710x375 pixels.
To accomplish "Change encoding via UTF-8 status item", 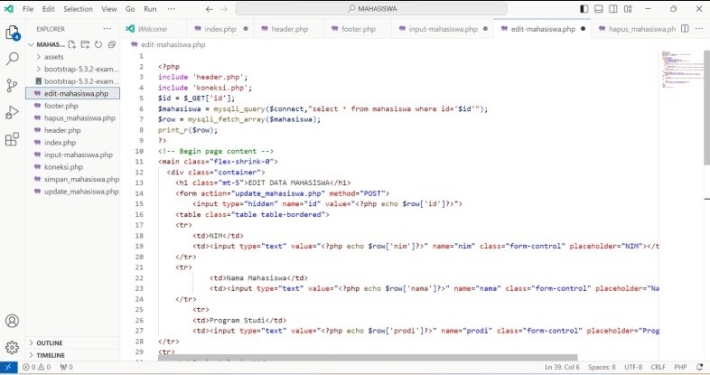I will pos(633,367).
